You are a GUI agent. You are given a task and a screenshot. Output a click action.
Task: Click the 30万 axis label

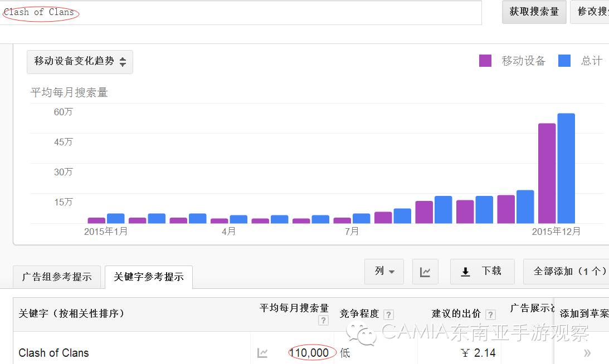tap(64, 172)
